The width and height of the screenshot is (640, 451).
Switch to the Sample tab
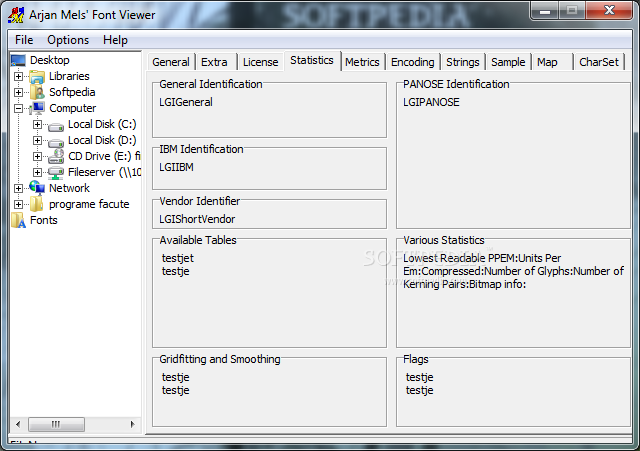click(508, 62)
